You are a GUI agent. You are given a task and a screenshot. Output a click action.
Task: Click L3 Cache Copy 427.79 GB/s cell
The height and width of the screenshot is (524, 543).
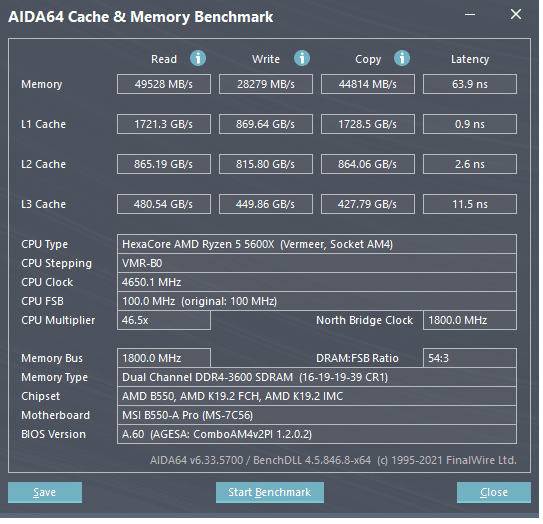(x=368, y=204)
